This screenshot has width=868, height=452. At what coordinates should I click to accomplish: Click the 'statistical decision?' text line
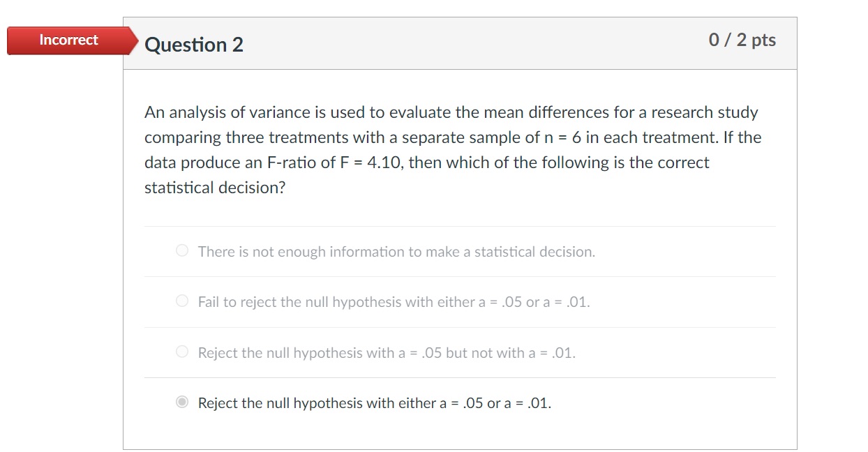pos(215,188)
